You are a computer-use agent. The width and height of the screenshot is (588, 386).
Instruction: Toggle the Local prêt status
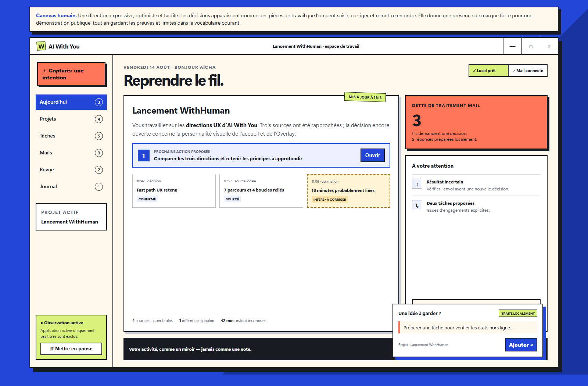488,71
